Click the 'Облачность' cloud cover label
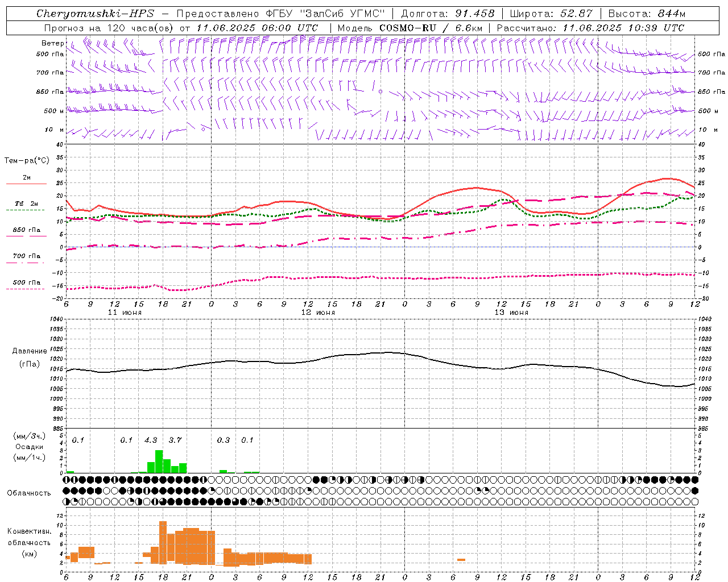Image resolution: width=728 pixels, height=582 pixels. coord(29,493)
